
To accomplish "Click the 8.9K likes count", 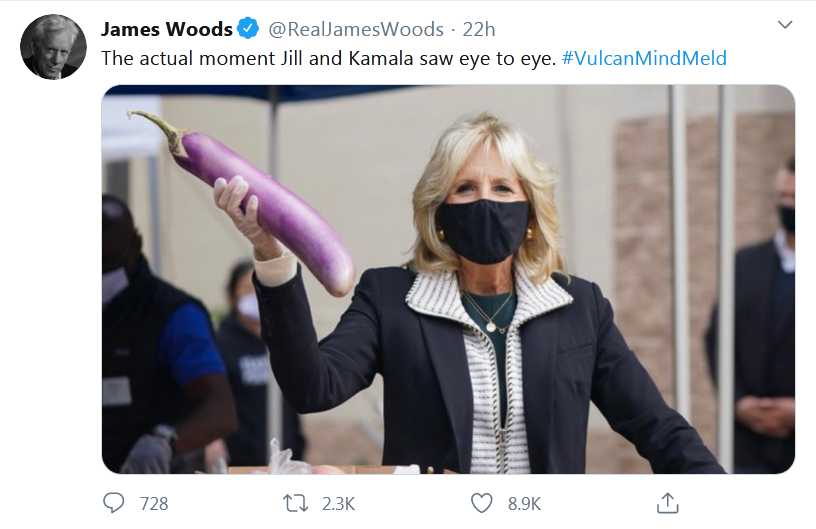I will (x=525, y=504).
